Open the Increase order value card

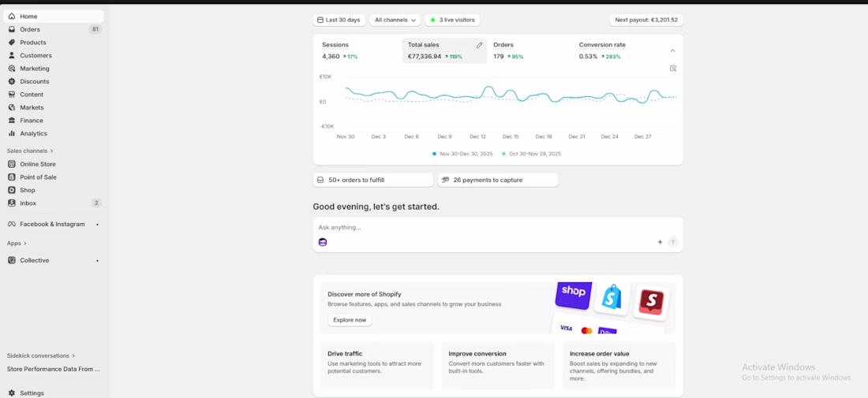click(x=619, y=366)
